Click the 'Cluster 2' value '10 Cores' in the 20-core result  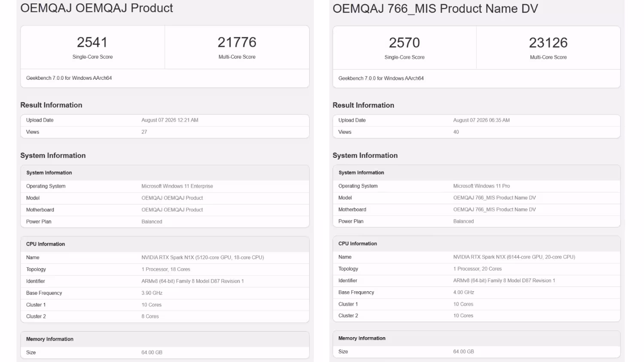[463, 316]
